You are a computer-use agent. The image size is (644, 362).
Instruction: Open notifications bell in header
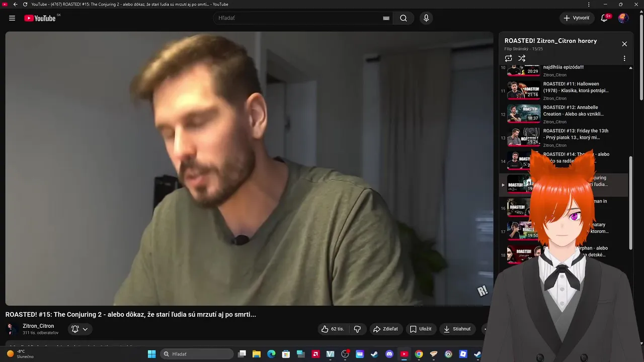click(x=605, y=18)
